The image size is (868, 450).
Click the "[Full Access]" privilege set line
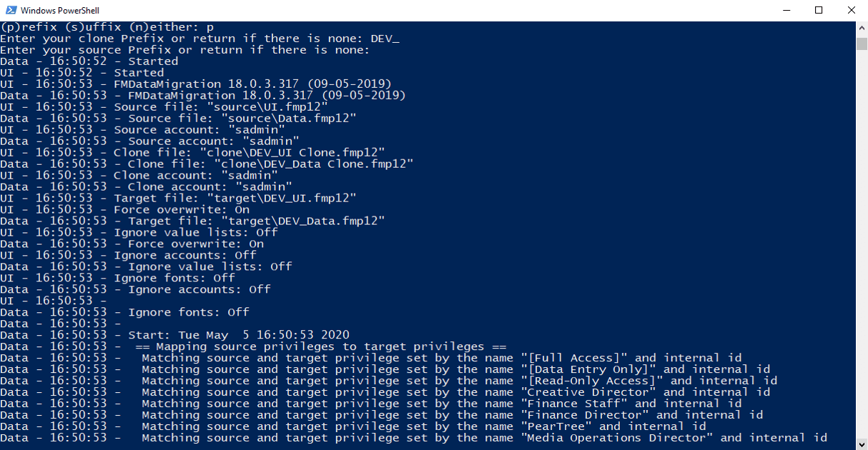pos(371,358)
